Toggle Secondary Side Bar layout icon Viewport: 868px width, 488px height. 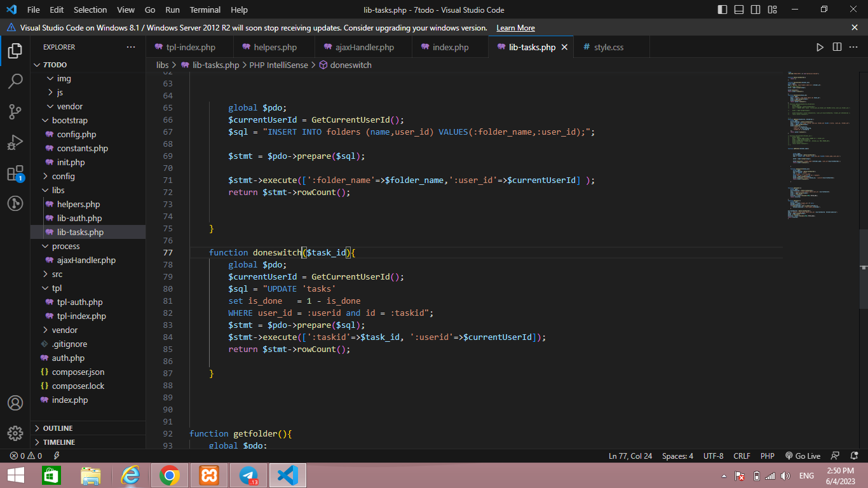pyautogui.click(x=754, y=10)
